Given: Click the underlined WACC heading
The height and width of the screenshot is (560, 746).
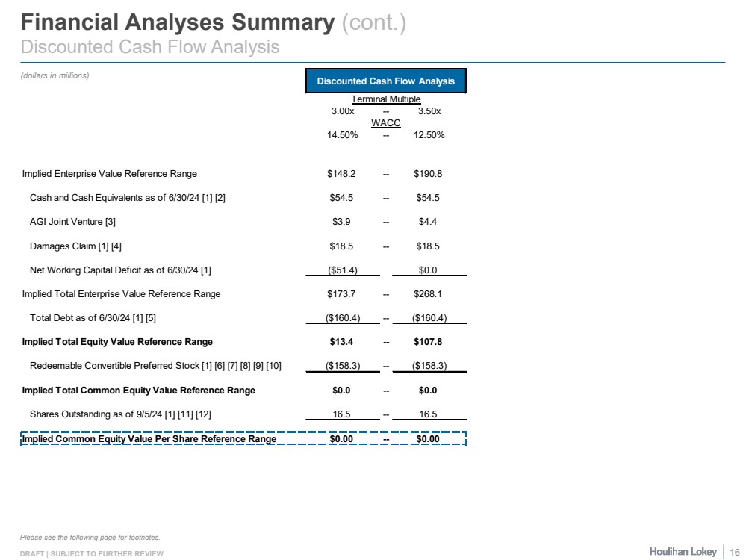Looking at the screenshot, I should click(385, 123).
